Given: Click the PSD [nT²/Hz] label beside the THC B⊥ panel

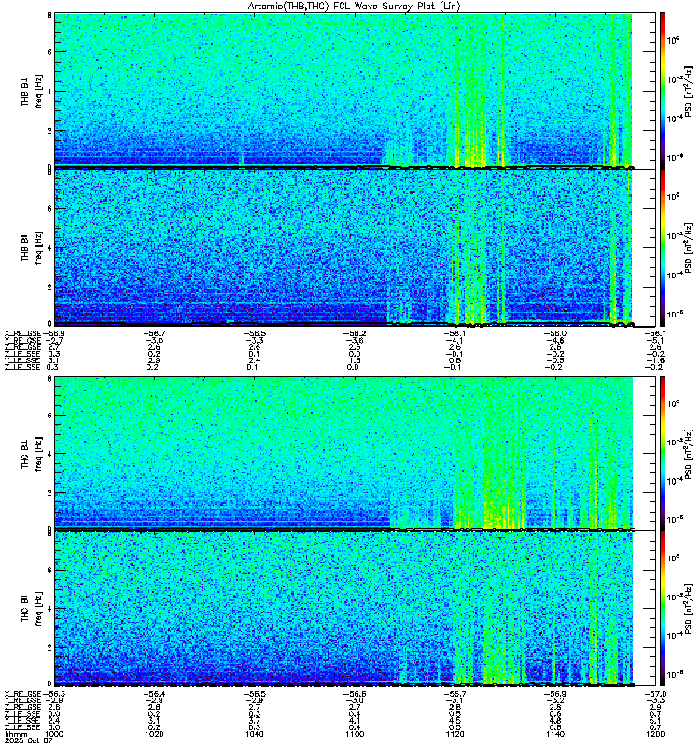Looking at the screenshot, I should click(688, 453).
